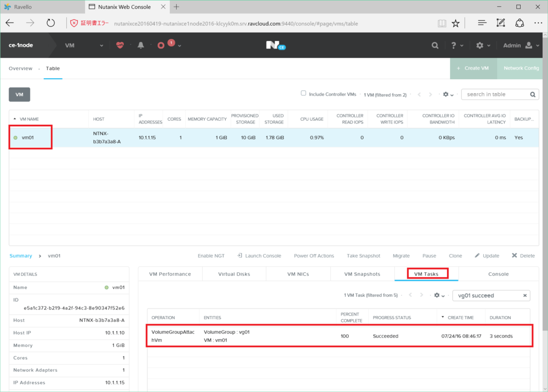Make a web note icon
The image size is (548, 392).
coord(500,23)
